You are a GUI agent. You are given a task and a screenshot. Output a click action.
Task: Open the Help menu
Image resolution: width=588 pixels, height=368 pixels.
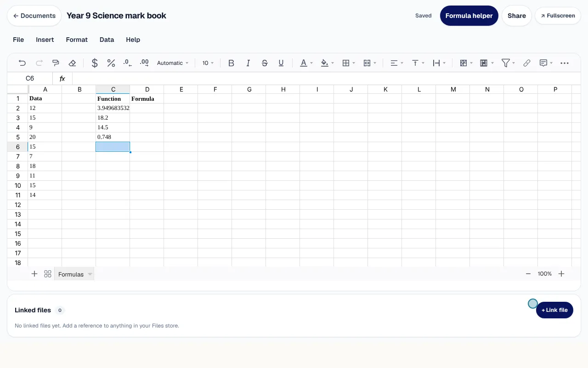[133, 40]
